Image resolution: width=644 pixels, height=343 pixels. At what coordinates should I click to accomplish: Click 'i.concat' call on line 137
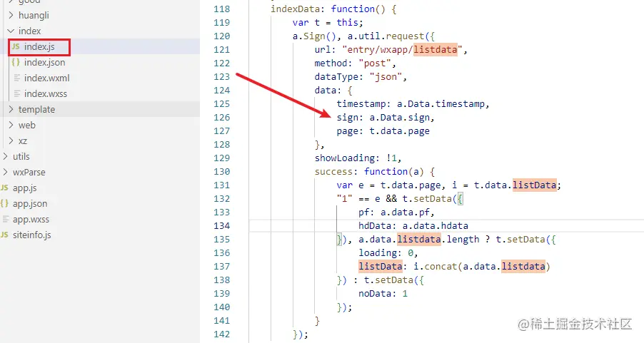(435, 266)
